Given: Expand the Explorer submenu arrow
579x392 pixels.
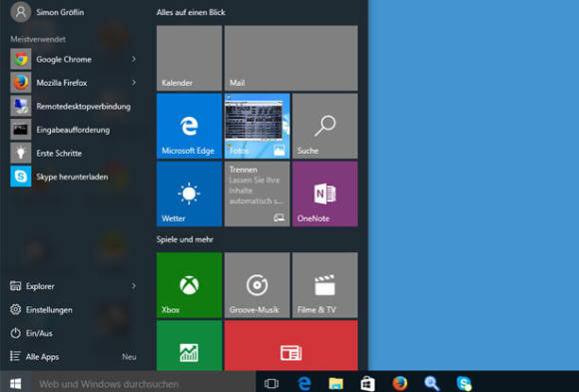Looking at the screenshot, I should [134, 286].
